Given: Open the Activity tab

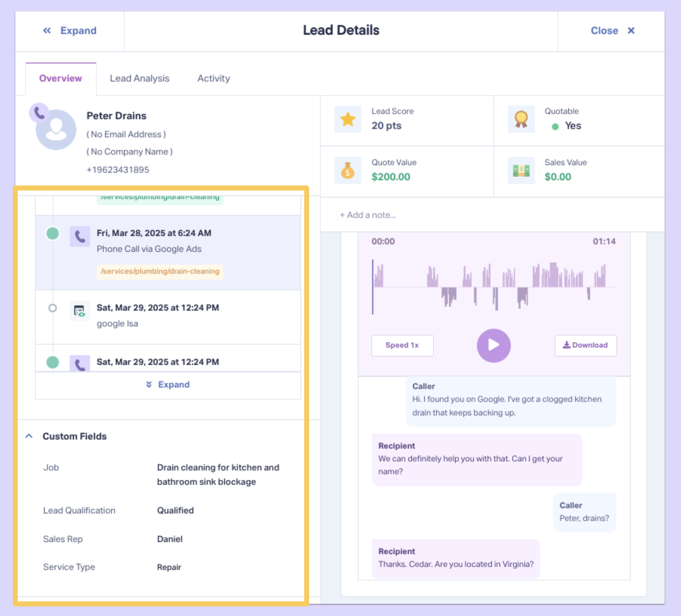Looking at the screenshot, I should point(213,79).
